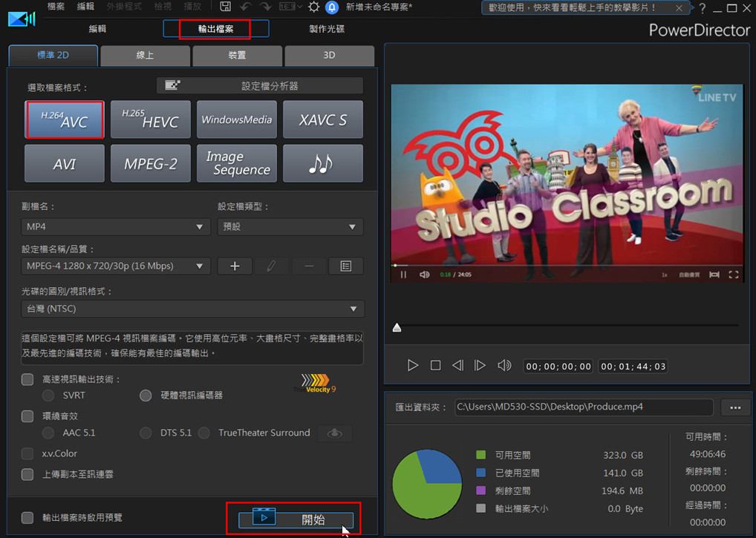Click the volume speaker icon below preview

click(x=504, y=366)
